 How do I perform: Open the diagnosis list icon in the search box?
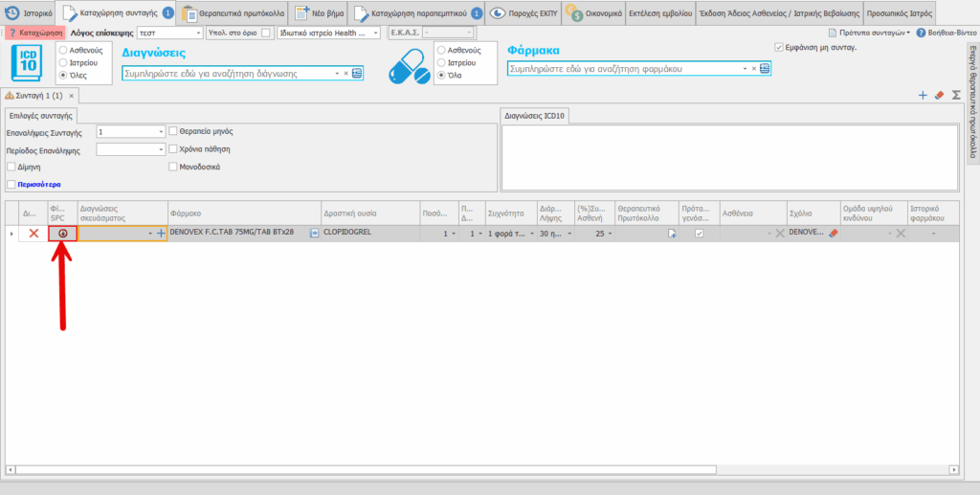pyautogui.click(x=357, y=73)
